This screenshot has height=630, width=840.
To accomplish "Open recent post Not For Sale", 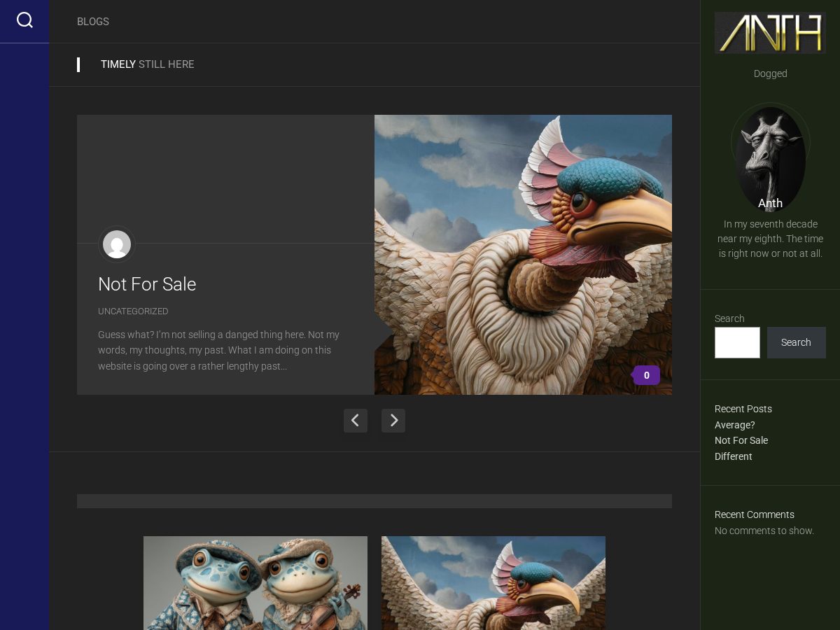I will [x=741, y=440].
